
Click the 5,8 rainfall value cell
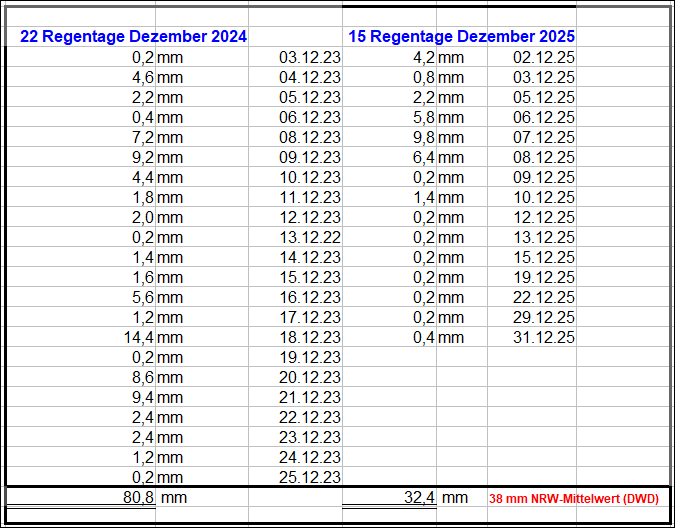click(x=423, y=117)
